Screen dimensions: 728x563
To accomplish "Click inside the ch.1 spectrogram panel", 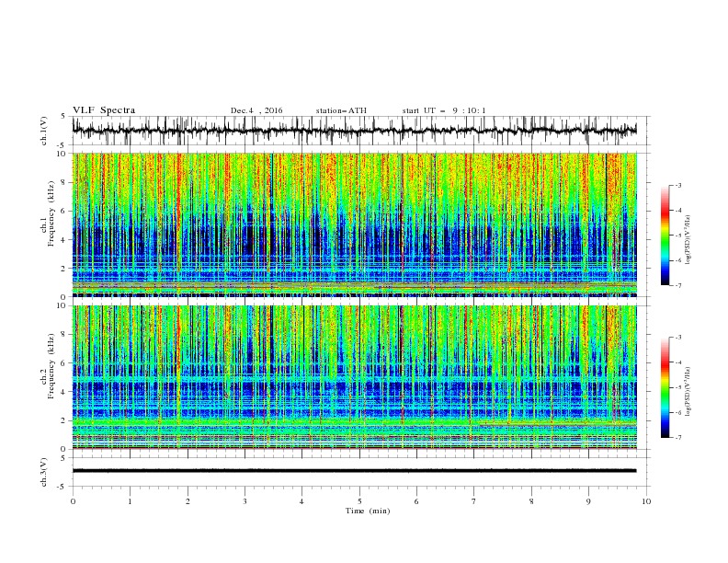I will tap(354, 224).
